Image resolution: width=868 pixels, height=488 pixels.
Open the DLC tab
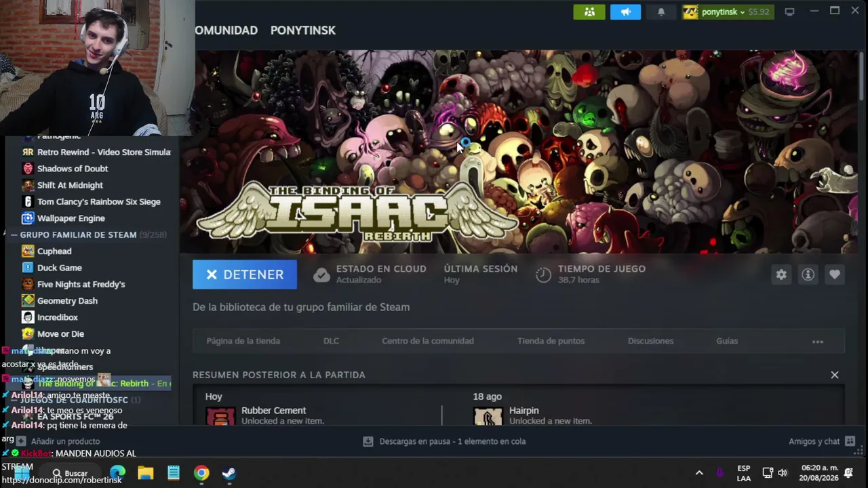(331, 341)
